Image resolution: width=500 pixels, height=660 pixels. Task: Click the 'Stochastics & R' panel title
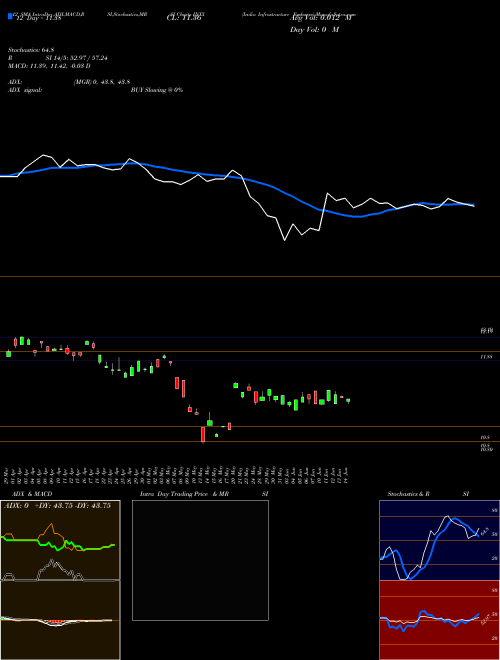[x=408, y=494]
